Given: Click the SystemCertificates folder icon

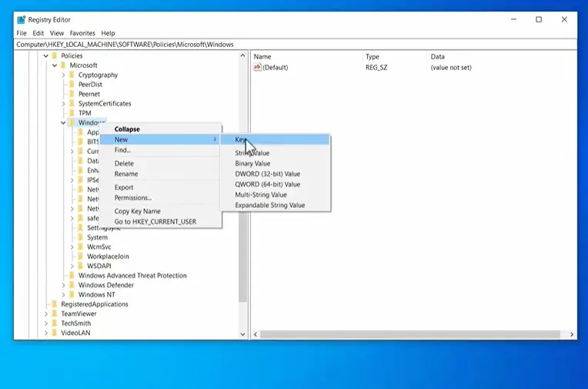Looking at the screenshot, I should tap(72, 103).
